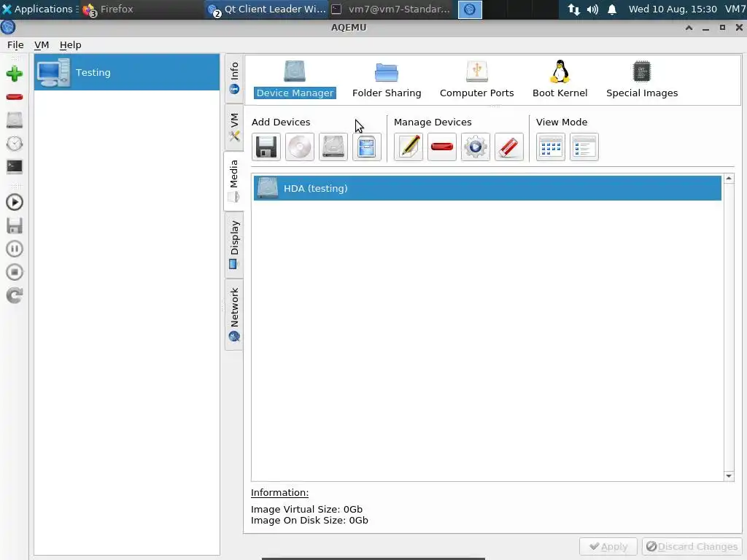
Task: Click the clock showing Wed 10 Aug, 15:30
Action: click(x=672, y=9)
